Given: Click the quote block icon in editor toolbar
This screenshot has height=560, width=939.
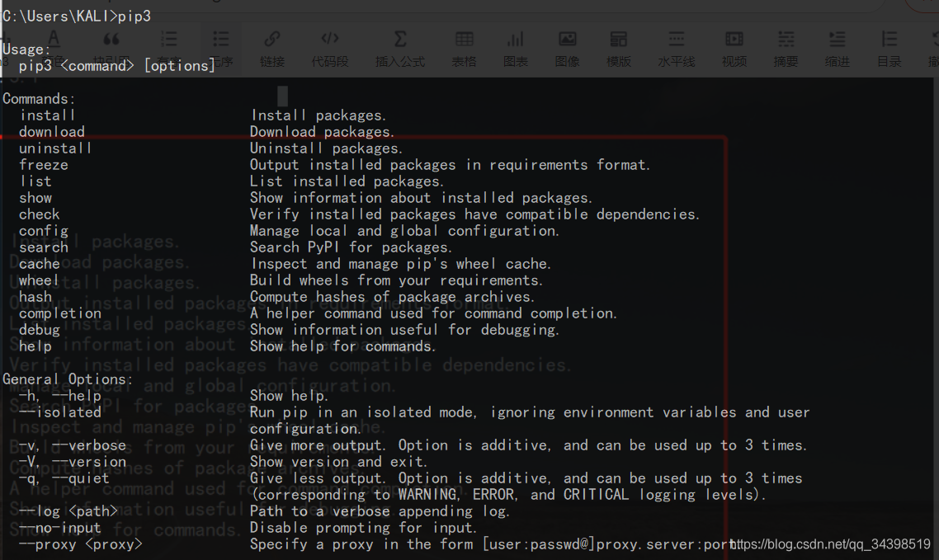Looking at the screenshot, I should pyautogui.click(x=111, y=40).
